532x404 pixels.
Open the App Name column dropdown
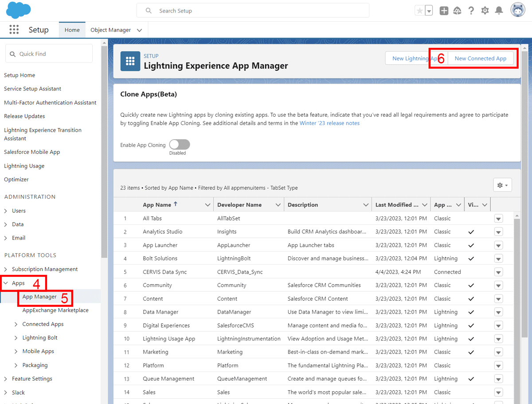207,204
